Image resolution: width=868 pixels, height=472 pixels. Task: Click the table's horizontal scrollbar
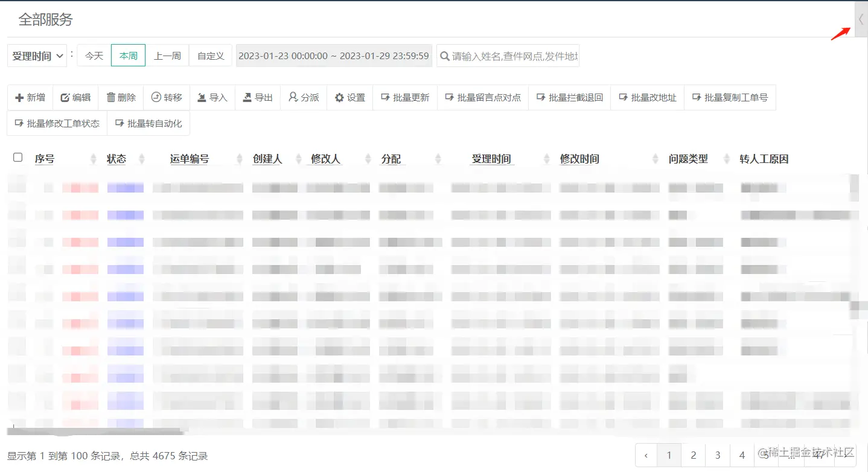pos(95,432)
